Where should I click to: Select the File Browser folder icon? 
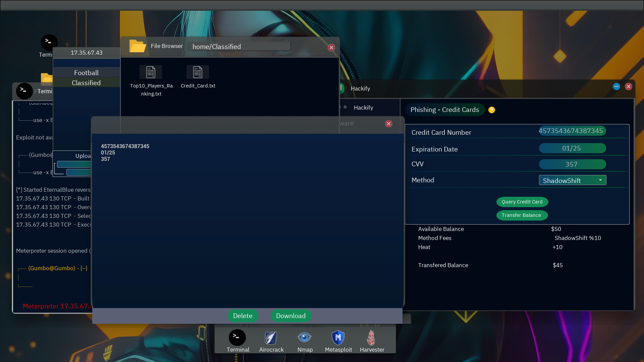click(137, 46)
